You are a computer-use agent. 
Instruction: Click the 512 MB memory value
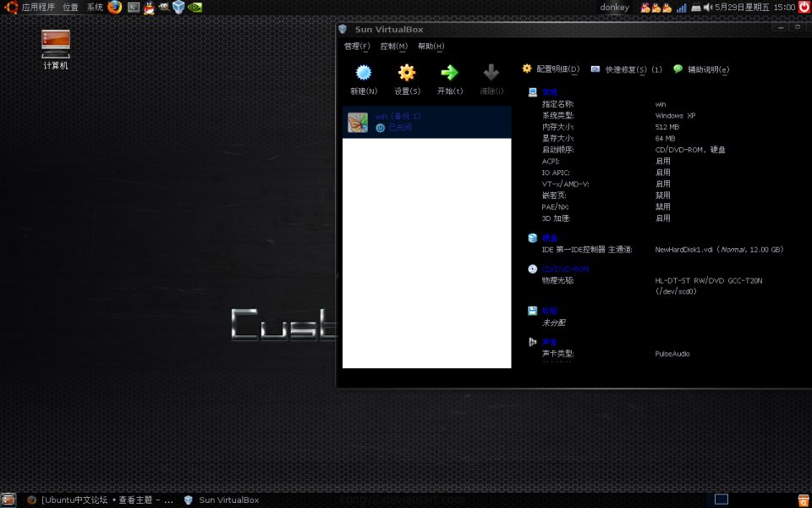(667, 127)
